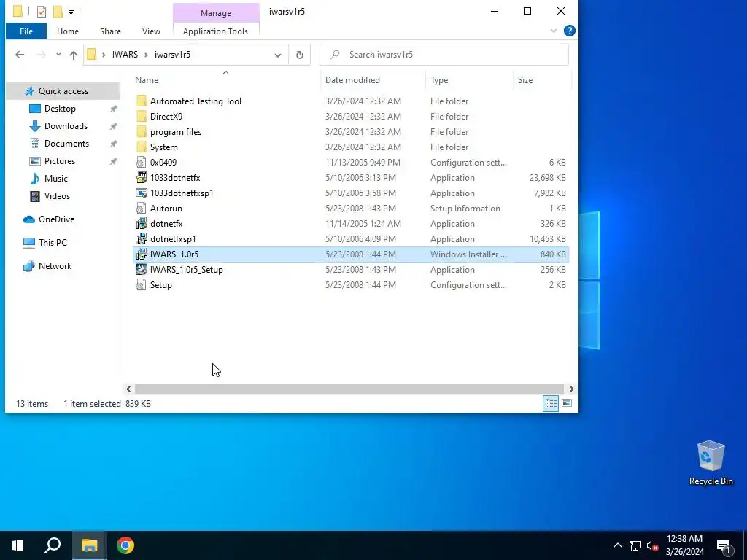
Task: Open the File menu
Action: coord(26,31)
